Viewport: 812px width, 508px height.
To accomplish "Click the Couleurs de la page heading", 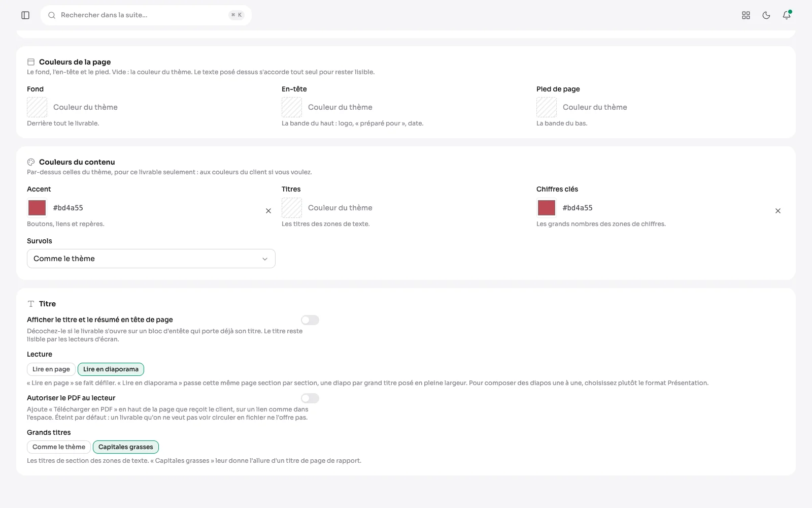I will click(x=75, y=62).
